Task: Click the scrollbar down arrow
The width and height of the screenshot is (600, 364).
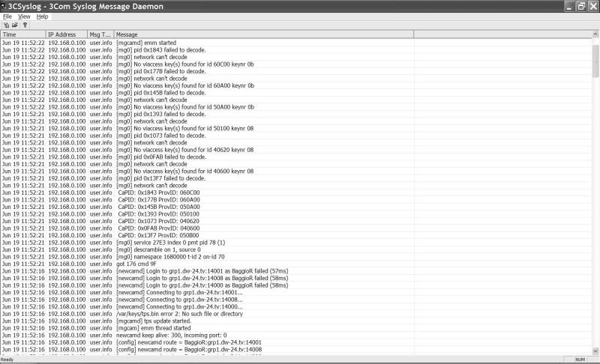Action: [x=595, y=351]
